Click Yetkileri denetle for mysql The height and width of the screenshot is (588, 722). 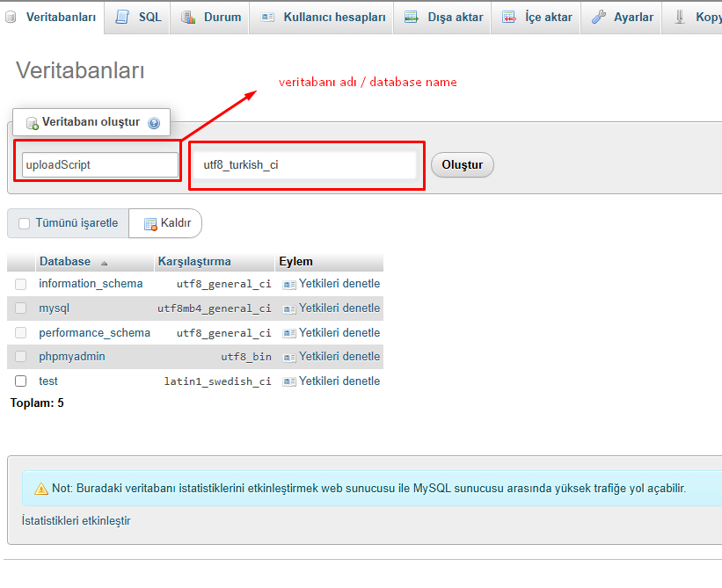339,308
